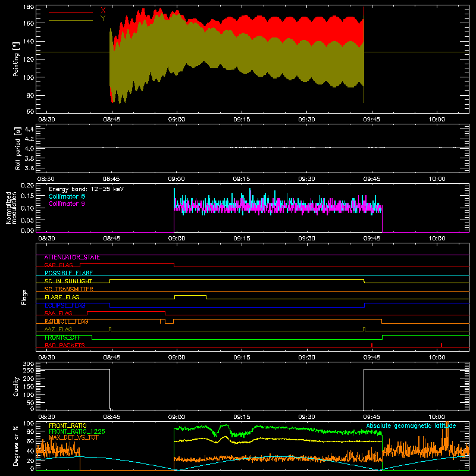This screenshot has width=476, height=476.
Task: Click 10:00 tick label under Flags panel
Action: pyautogui.click(x=437, y=358)
